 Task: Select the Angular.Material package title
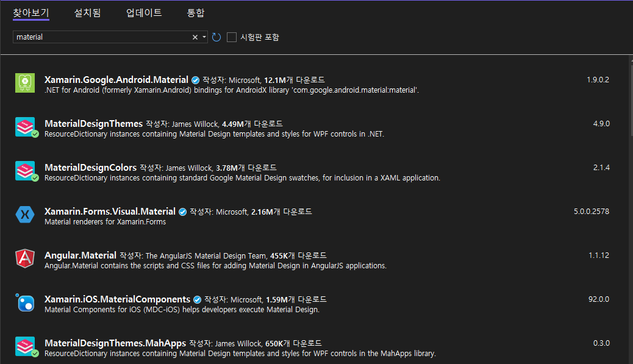tap(80, 255)
